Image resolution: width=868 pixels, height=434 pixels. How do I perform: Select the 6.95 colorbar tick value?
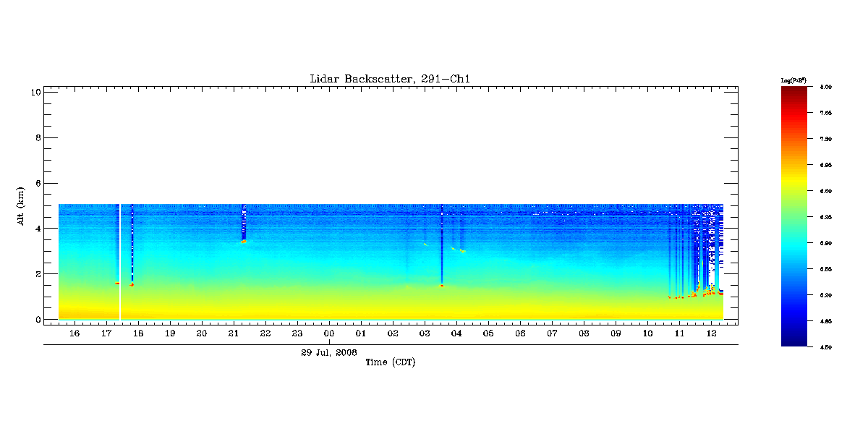(826, 165)
